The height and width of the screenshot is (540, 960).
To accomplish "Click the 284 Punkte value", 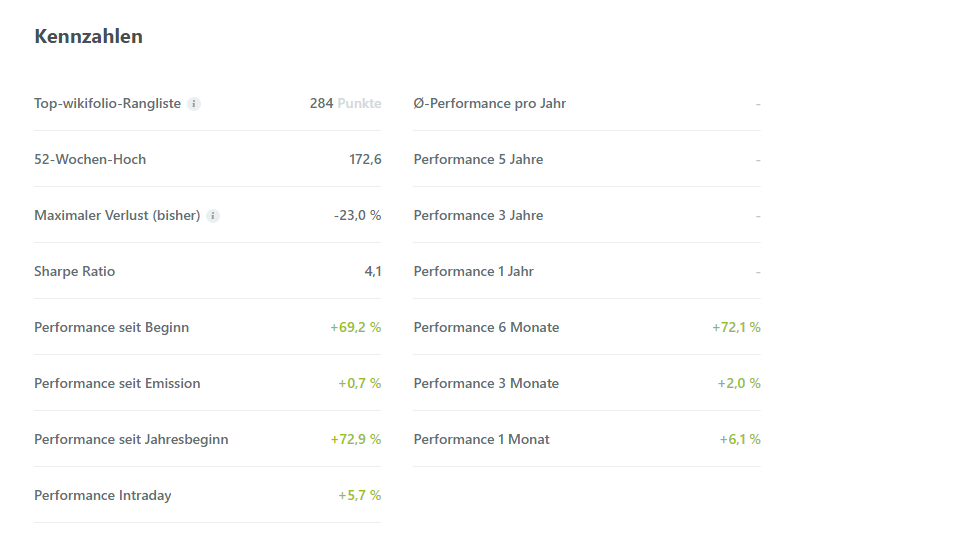I will pyautogui.click(x=345, y=104).
